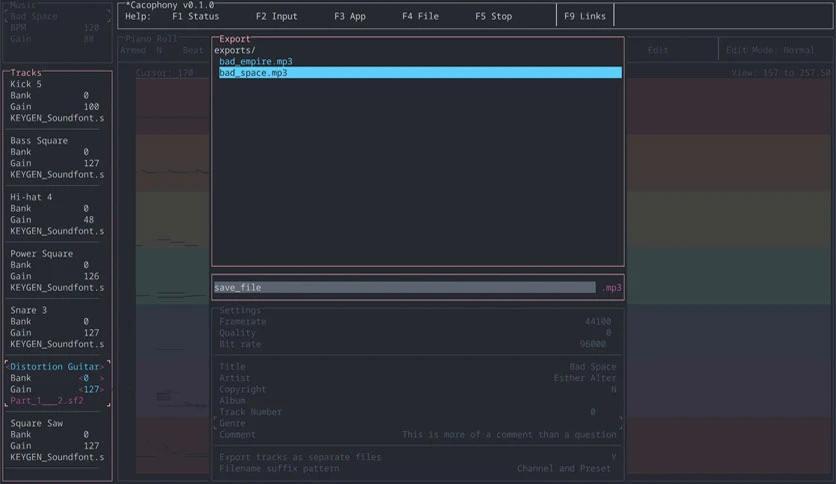Screen dimensions: 836x484
Task: Click F5 Stop in the help bar
Action: pyautogui.click(x=493, y=17)
